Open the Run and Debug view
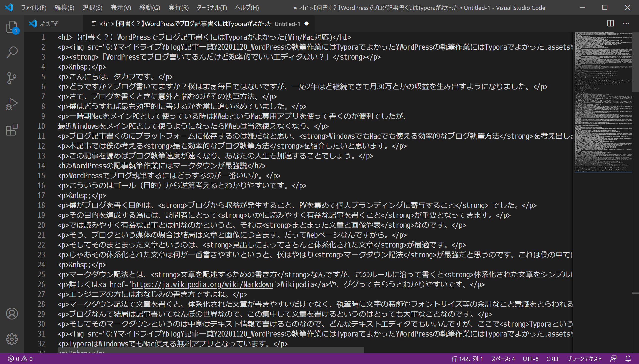The width and height of the screenshot is (639, 364). pos(12,104)
